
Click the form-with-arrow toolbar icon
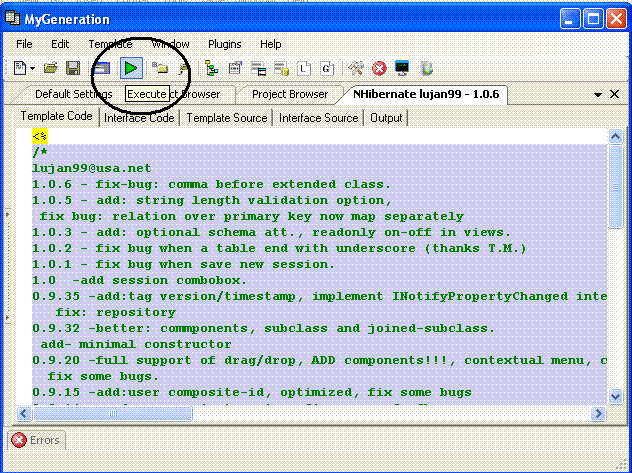pyautogui.click(x=235, y=68)
